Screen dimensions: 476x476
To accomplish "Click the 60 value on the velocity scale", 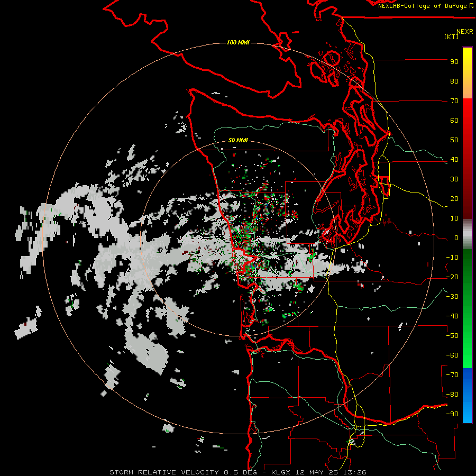I will click(x=454, y=121).
